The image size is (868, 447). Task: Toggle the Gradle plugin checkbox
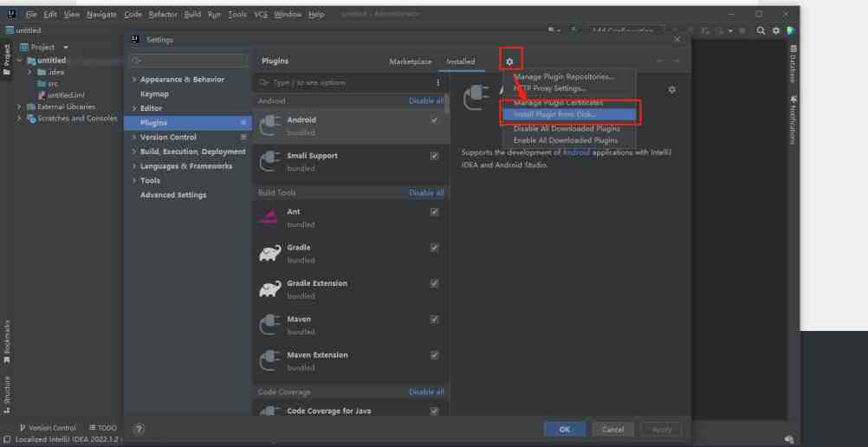coord(434,248)
